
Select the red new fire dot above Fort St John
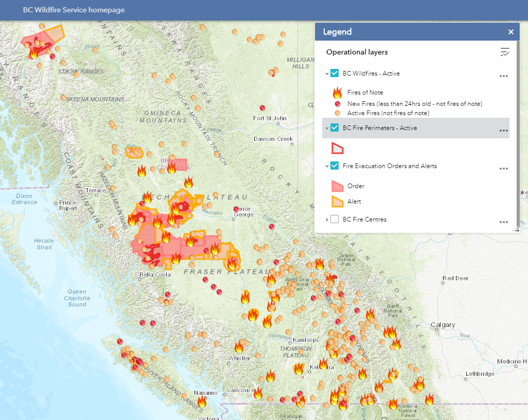coord(262,107)
